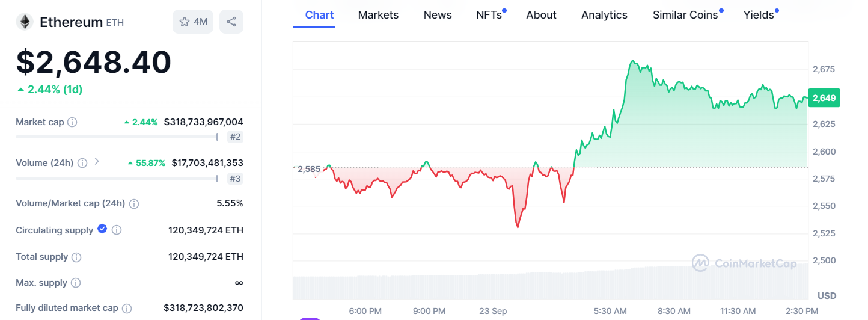Open info icon beside Market cap
The width and height of the screenshot is (868, 320).
coord(72,122)
